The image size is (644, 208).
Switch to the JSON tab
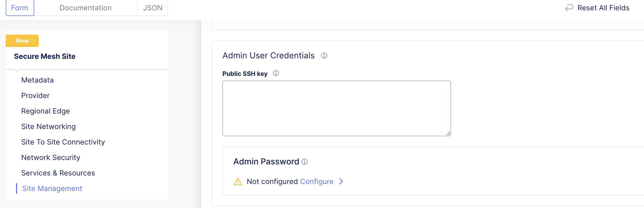point(153,8)
